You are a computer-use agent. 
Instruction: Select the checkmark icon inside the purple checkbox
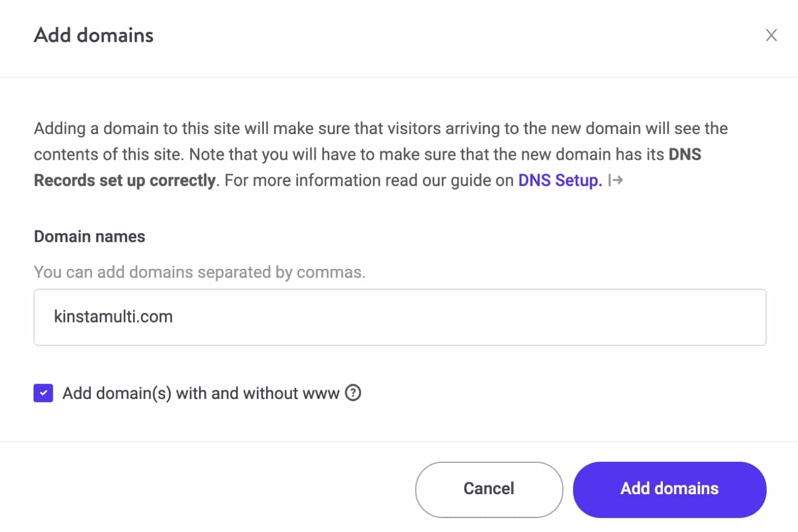[43, 393]
